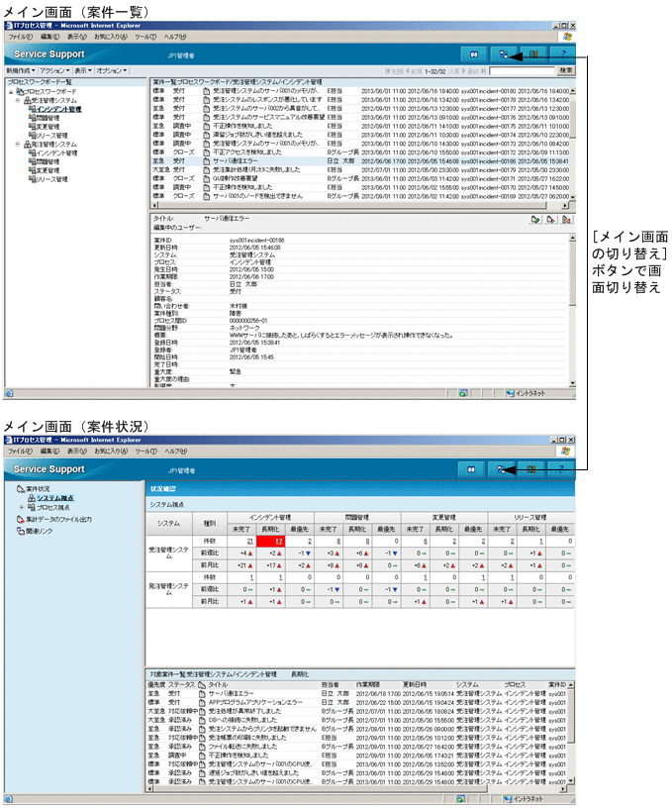
Task: Open 集計データのファイル出力 in left pane
Action: point(58,520)
